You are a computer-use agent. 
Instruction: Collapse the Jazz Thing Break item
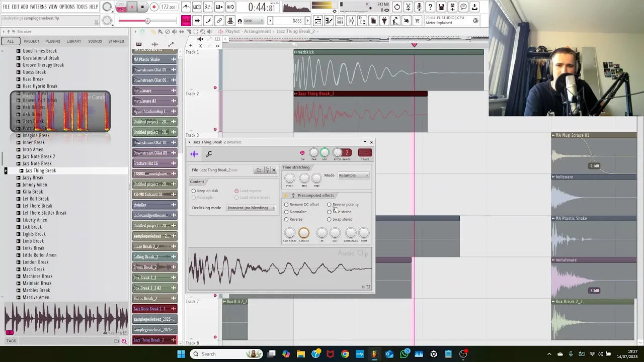point(22,170)
